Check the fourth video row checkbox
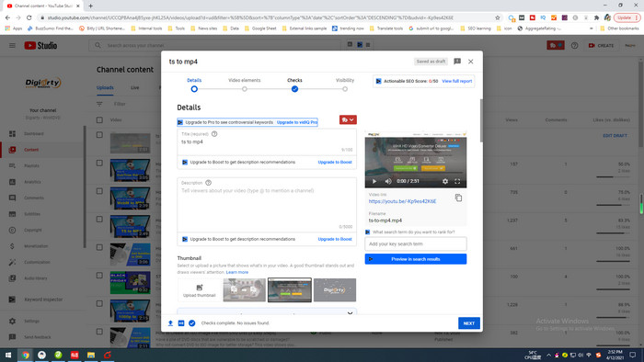 point(99,220)
